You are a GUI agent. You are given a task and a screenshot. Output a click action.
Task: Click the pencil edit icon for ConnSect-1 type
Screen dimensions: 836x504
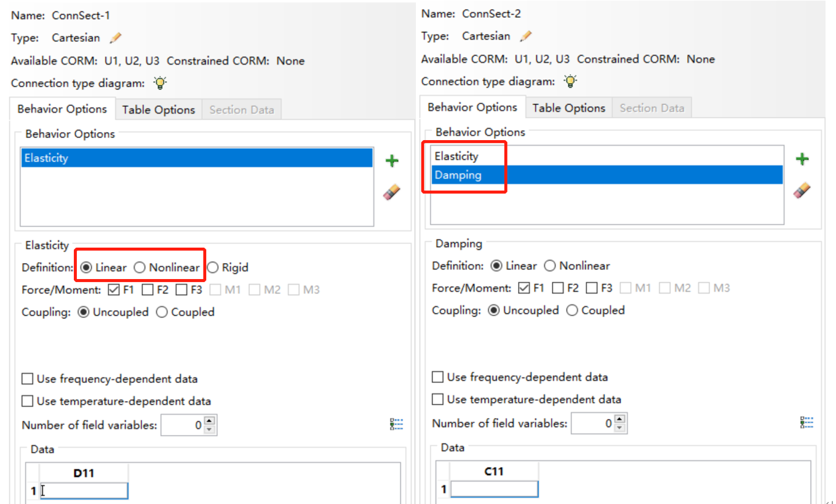[116, 38]
